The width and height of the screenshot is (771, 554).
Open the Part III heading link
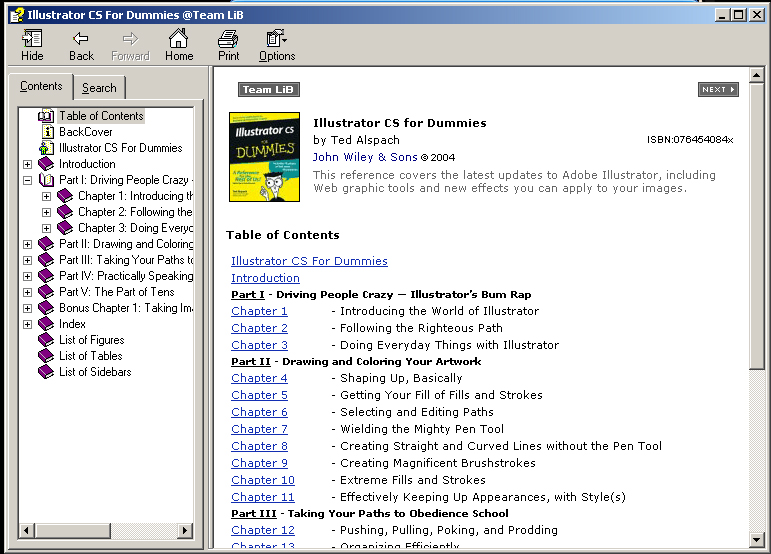coord(254,514)
